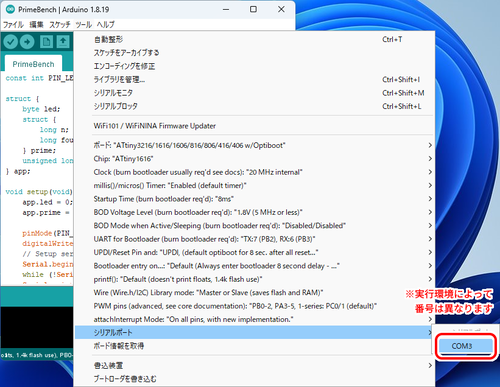
Task: Click the New sketch toolbar icon
Action: (46, 42)
